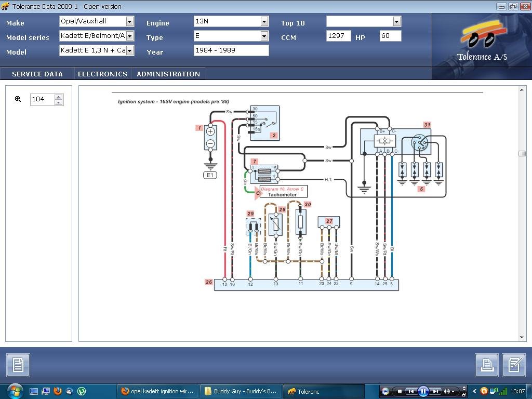Screen dimensions: 532x399
Task: Open the SERVICE DATA menu
Action: pyautogui.click(x=37, y=74)
